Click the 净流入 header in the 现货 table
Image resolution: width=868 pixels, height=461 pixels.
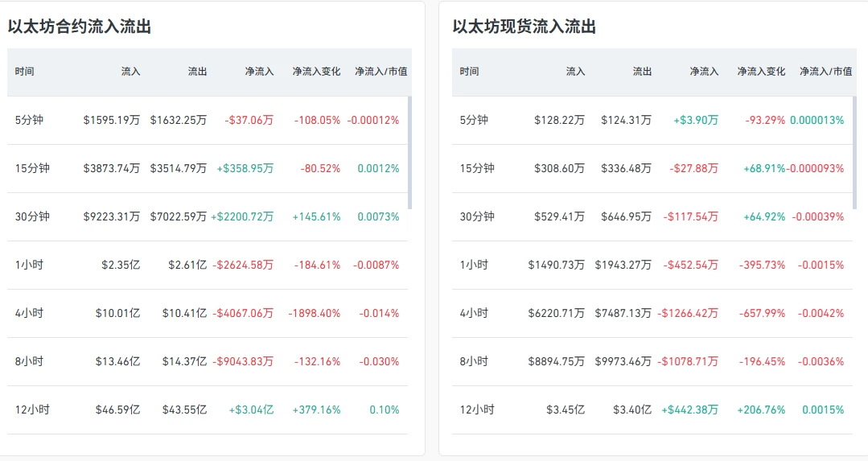coord(704,72)
